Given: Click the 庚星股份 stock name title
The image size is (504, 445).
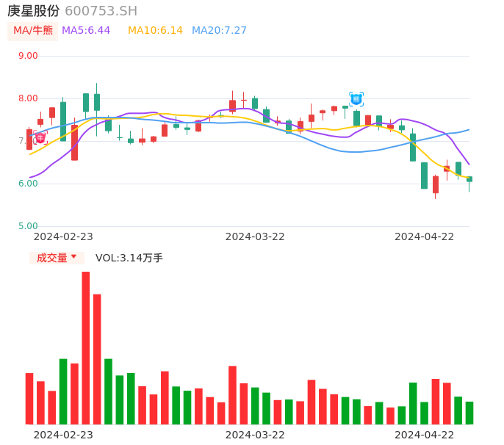Looking at the screenshot, I should (x=34, y=11).
